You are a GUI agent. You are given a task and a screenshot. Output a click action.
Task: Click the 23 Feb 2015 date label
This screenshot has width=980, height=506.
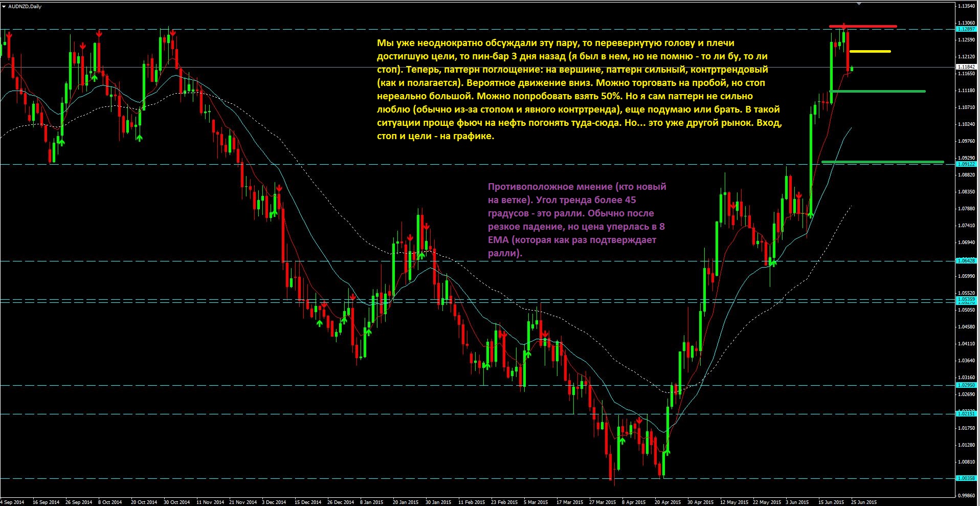pyautogui.click(x=504, y=502)
